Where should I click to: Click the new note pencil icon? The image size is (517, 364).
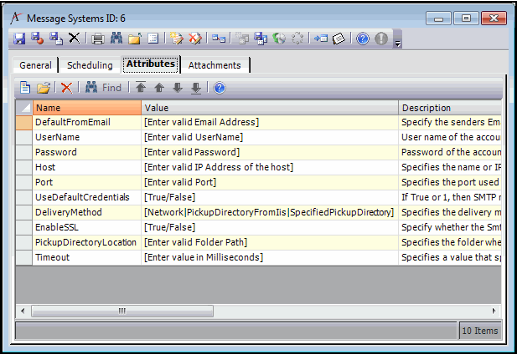pos(176,39)
